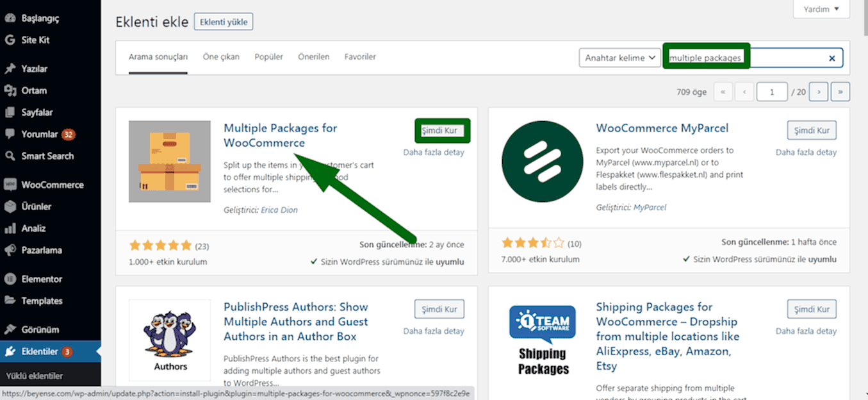Open Shipping Packages for WooCommerce title link
The image size is (868, 400).
tap(667, 337)
